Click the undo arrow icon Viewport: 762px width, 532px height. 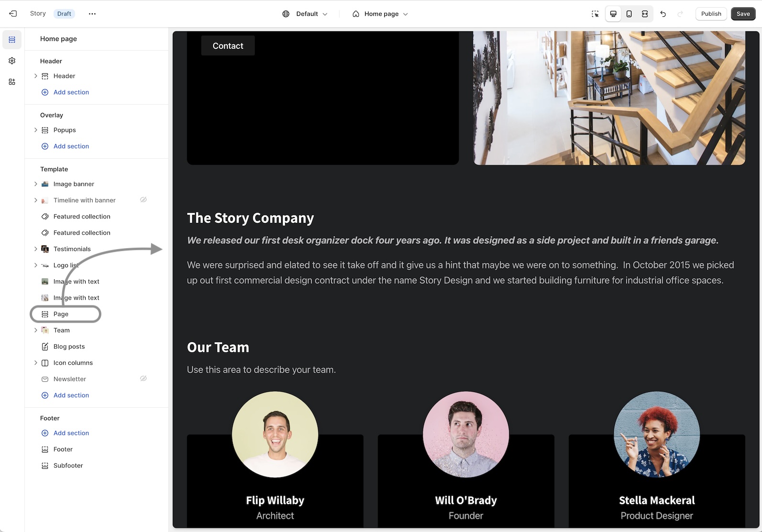(663, 14)
